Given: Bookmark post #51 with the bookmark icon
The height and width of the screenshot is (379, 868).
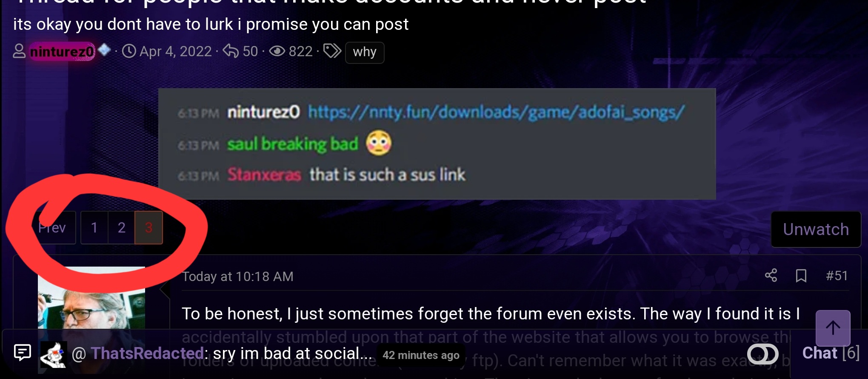Looking at the screenshot, I should pos(801,276).
